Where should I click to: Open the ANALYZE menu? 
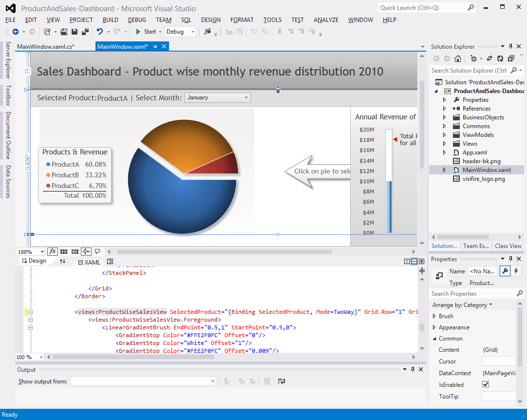tap(325, 20)
